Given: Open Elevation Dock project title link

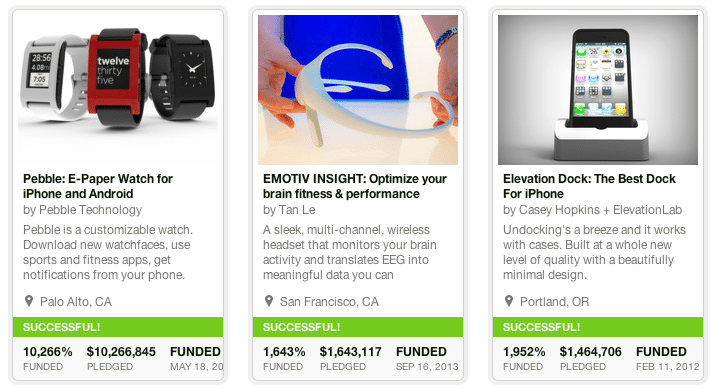Looking at the screenshot, I should click(589, 186).
